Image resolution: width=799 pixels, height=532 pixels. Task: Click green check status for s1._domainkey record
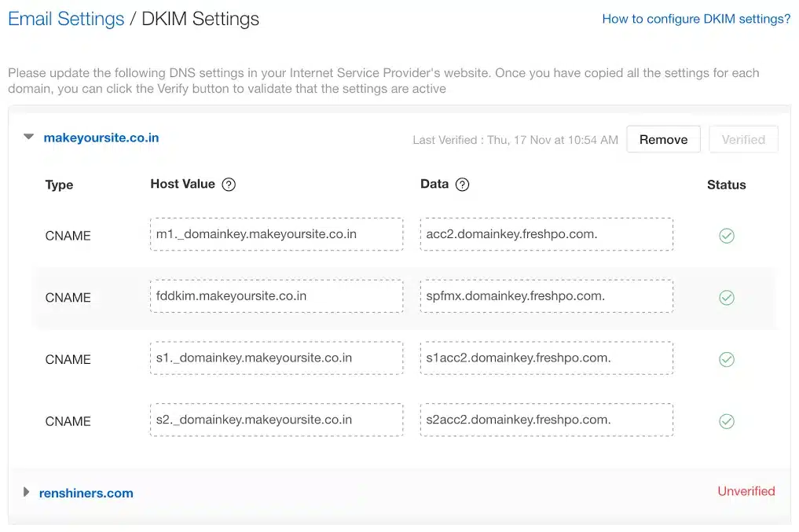[x=727, y=359]
